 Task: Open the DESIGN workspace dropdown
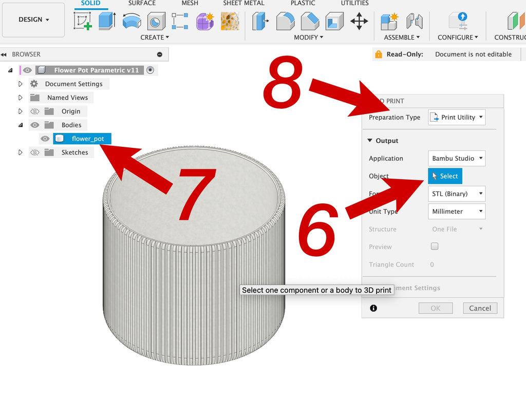click(x=33, y=20)
